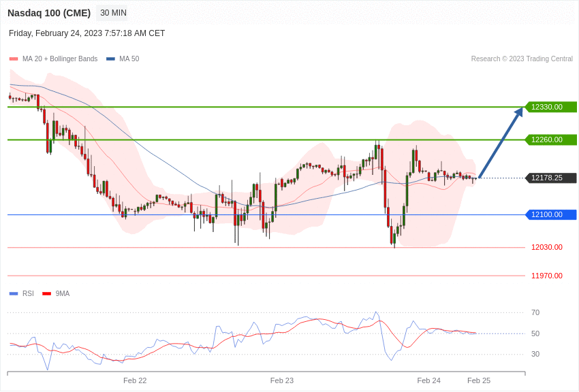Click the 9MA legend label
The height and width of the screenshot is (392, 579).
pyautogui.click(x=63, y=293)
